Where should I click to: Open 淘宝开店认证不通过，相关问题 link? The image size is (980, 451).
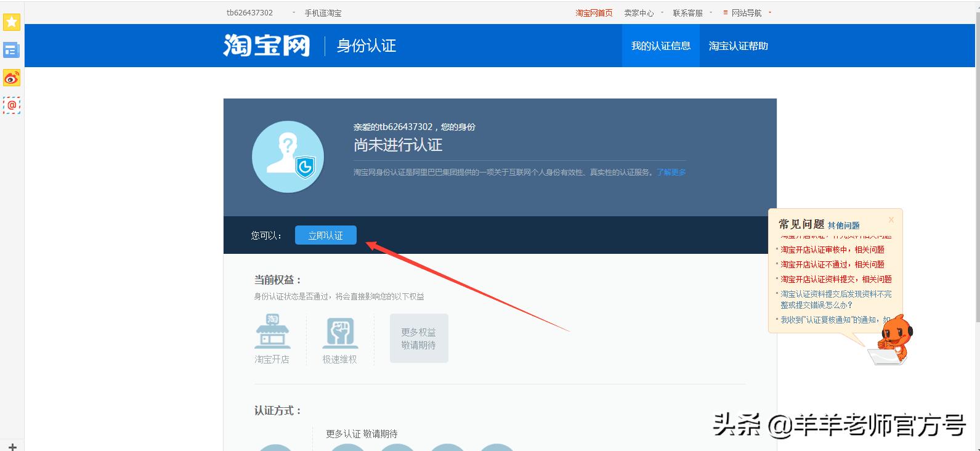tap(832, 264)
